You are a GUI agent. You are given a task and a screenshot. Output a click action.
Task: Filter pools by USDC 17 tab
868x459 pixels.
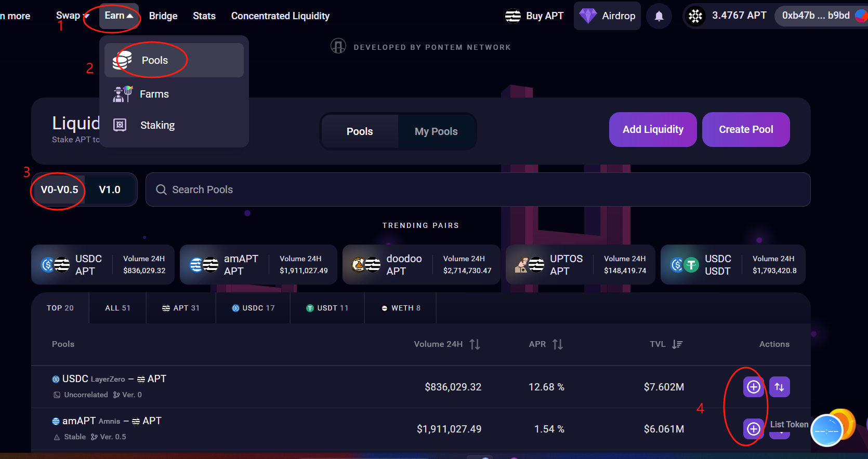click(x=253, y=308)
